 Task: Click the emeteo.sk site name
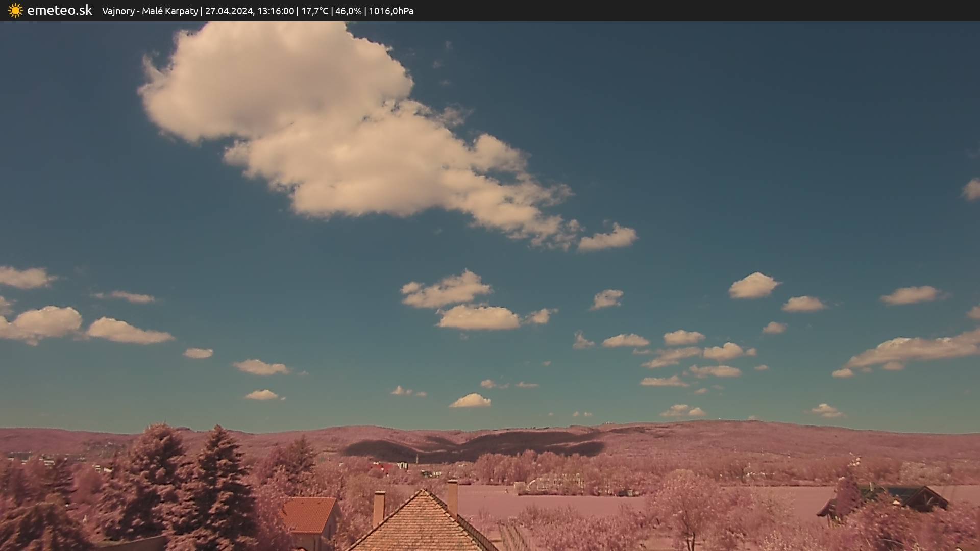click(59, 11)
